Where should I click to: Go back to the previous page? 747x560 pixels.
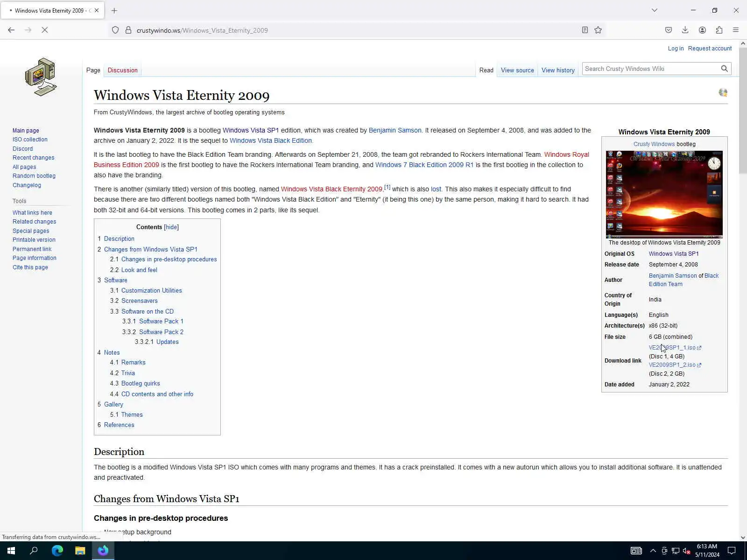tap(11, 30)
